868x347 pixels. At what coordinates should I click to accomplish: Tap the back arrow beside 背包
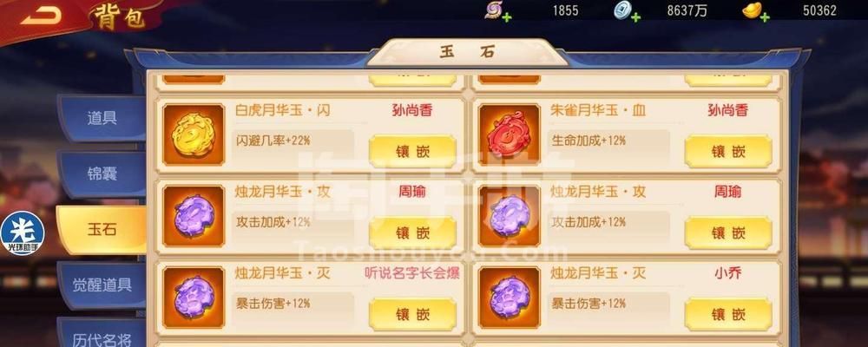click(42, 16)
